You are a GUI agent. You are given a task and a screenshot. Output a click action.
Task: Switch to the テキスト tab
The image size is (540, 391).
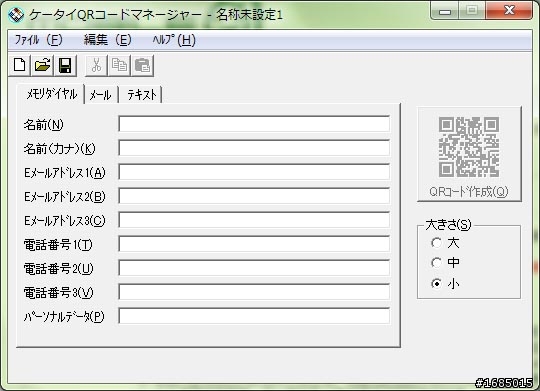142,95
